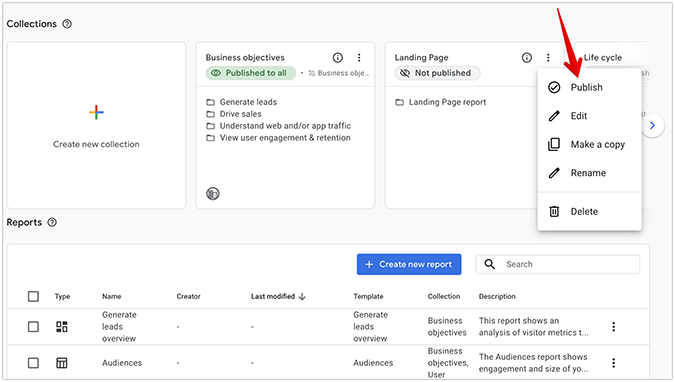Open the Collections help question mark icon

(67, 24)
